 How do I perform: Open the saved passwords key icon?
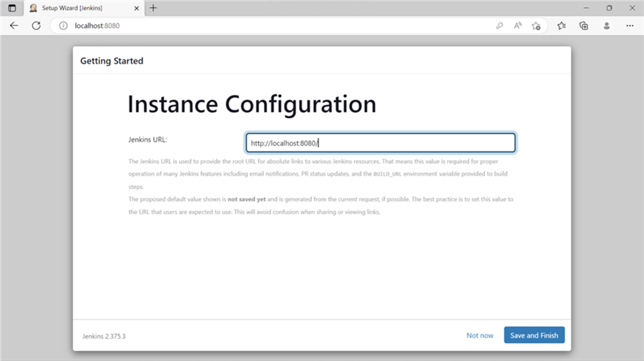[499, 26]
